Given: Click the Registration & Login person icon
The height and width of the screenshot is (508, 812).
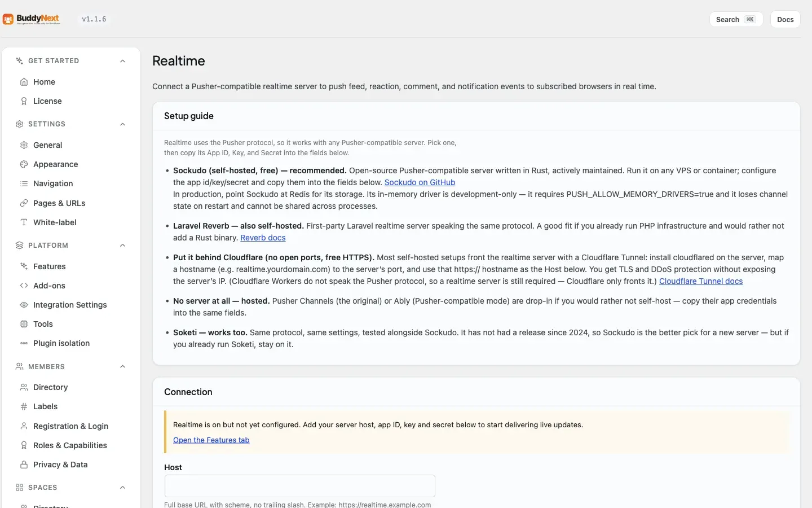Looking at the screenshot, I should click(x=24, y=426).
